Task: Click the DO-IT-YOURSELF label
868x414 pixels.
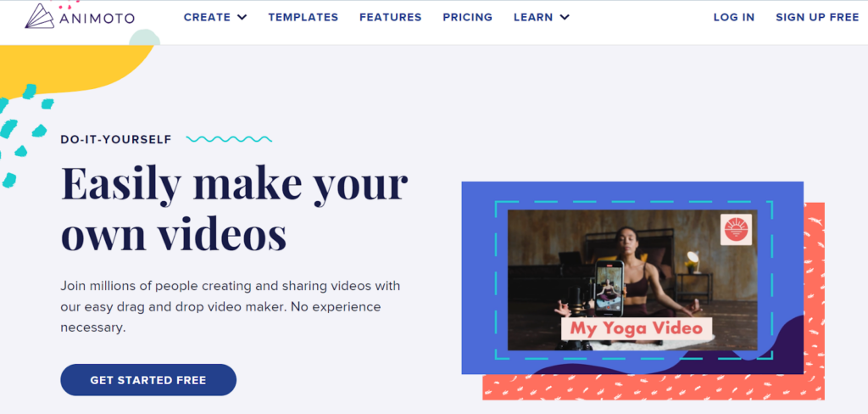Action: (x=116, y=140)
